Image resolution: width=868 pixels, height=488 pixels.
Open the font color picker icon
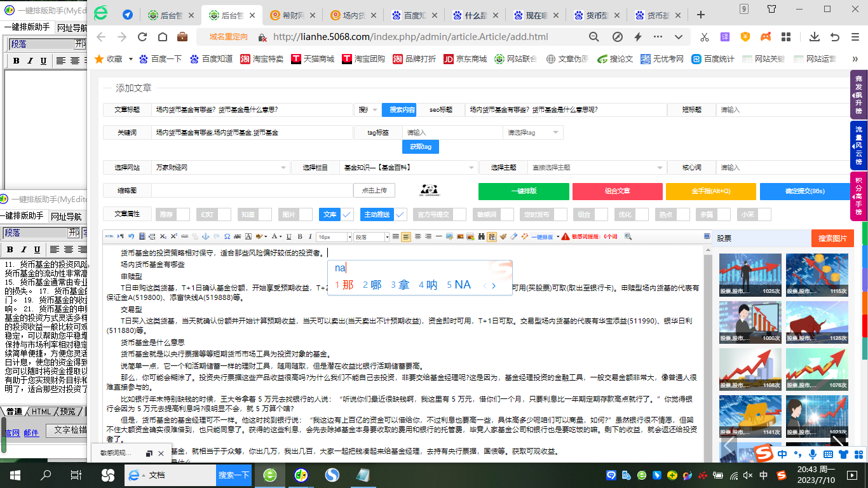pos(275,237)
